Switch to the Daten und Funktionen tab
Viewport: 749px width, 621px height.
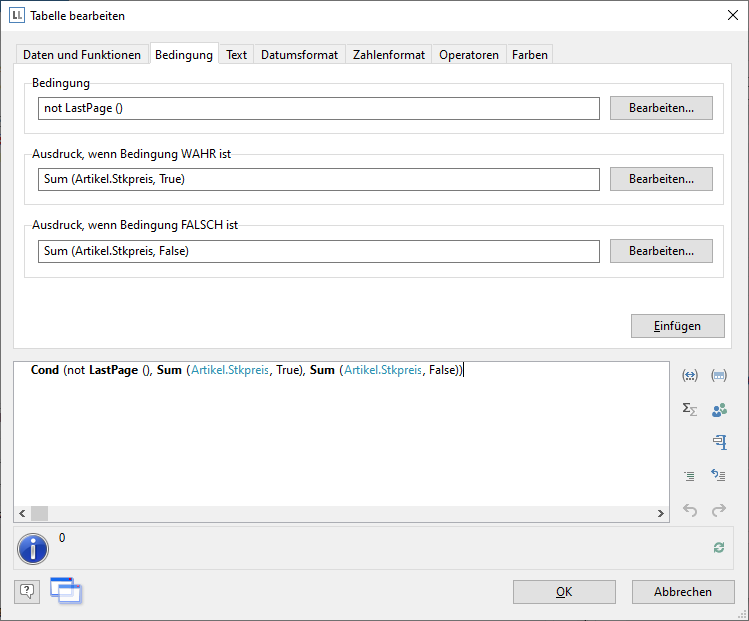pyautogui.click(x=82, y=55)
